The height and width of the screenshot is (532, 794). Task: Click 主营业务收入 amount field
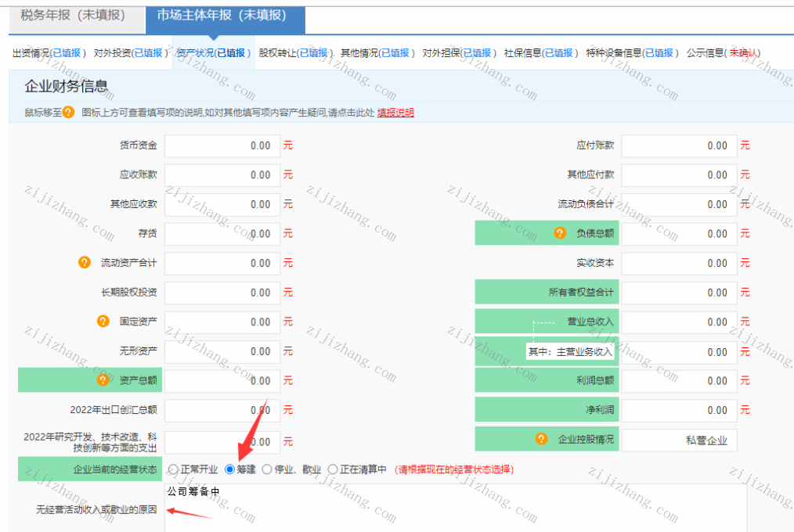[x=679, y=352]
